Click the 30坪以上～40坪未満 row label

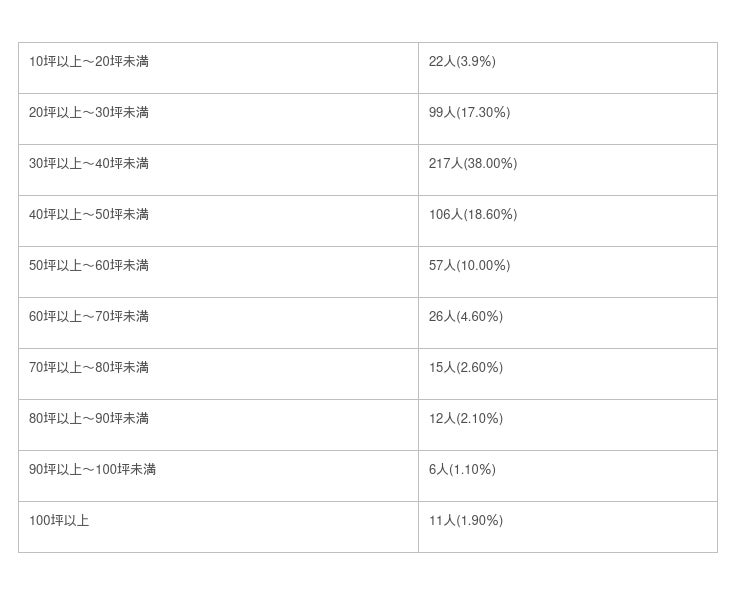(89, 164)
